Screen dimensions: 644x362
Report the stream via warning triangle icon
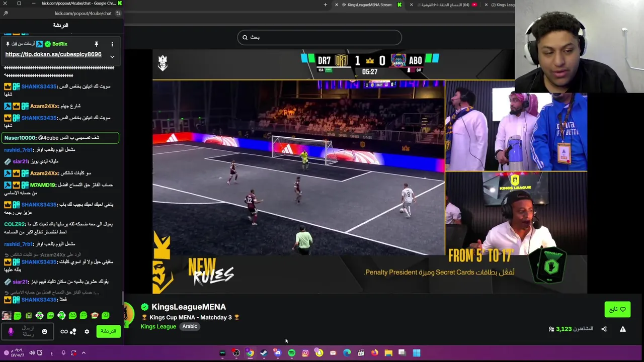coord(622,329)
